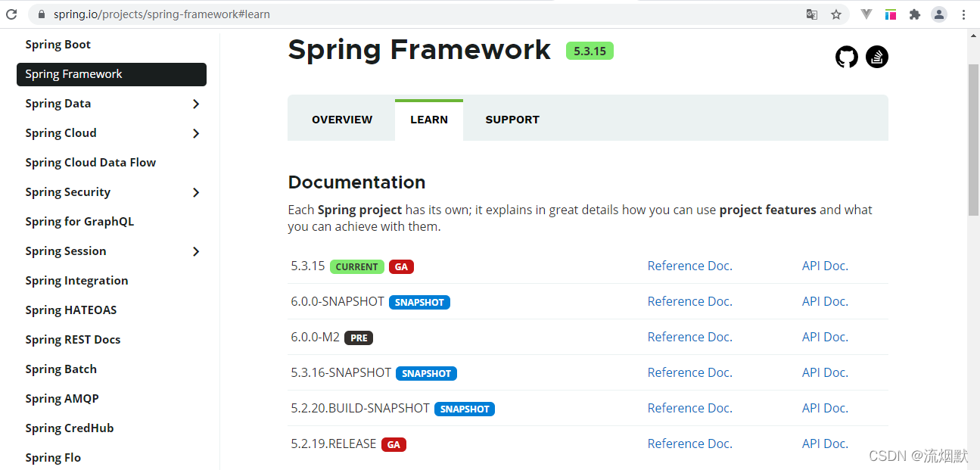Click the Documentation section heading
The image size is (980, 470).
[356, 182]
